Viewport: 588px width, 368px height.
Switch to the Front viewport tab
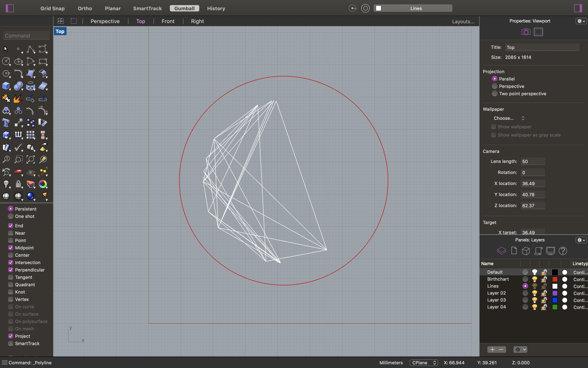[168, 21]
